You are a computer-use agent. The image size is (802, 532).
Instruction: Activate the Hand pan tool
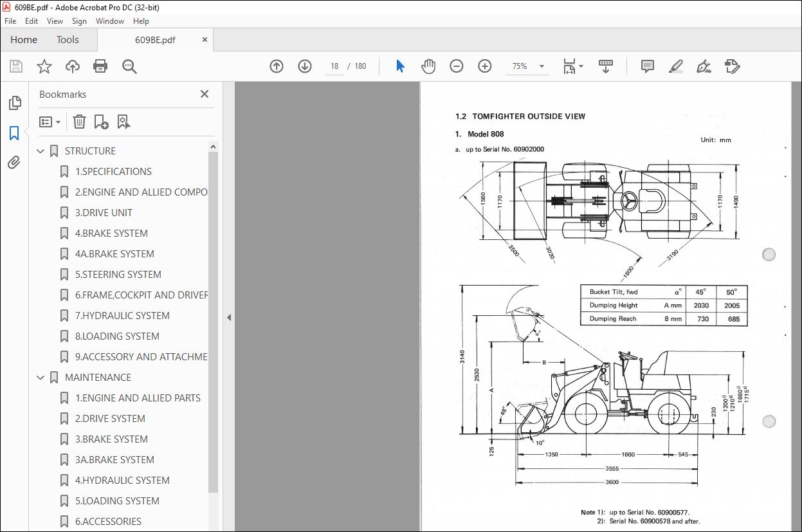coord(428,66)
